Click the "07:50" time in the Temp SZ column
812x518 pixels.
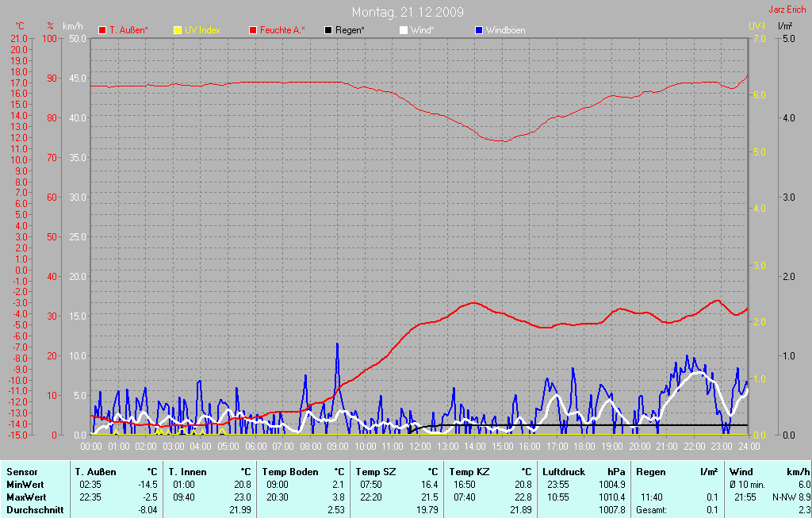click(371, 485)
